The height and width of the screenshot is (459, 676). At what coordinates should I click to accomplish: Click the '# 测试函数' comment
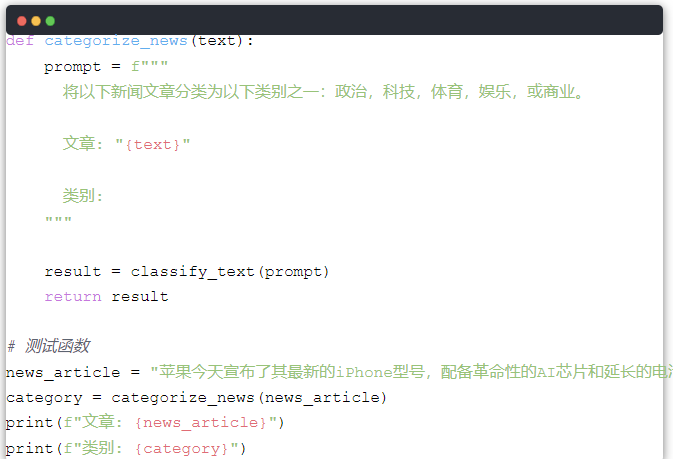pyautogui.click(x=49, y=346)
